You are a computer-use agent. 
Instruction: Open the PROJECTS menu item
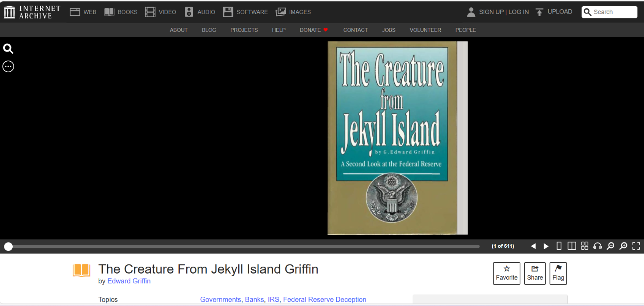[x=244, y=30]
